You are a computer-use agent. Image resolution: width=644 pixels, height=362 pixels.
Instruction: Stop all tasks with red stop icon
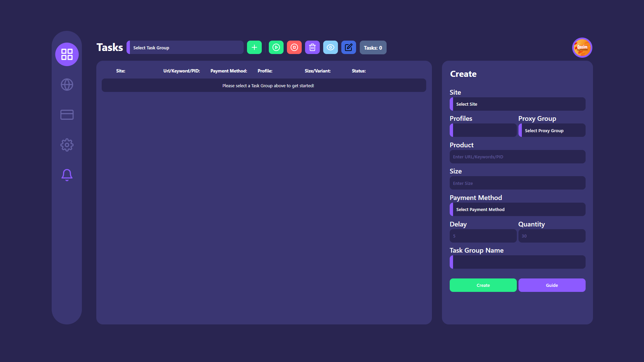[294, 47]
